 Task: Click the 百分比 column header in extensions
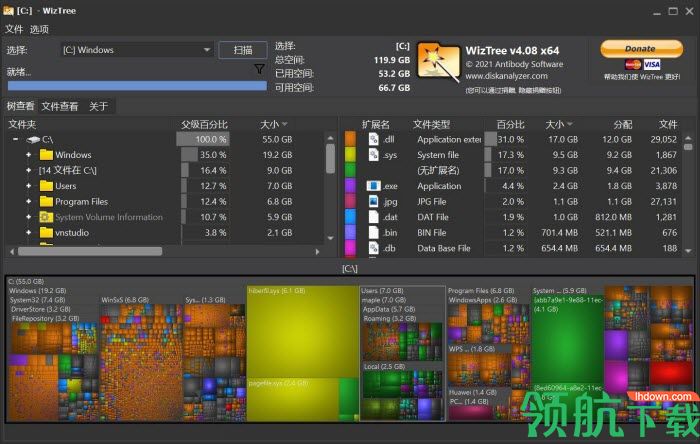coord(510,124)
